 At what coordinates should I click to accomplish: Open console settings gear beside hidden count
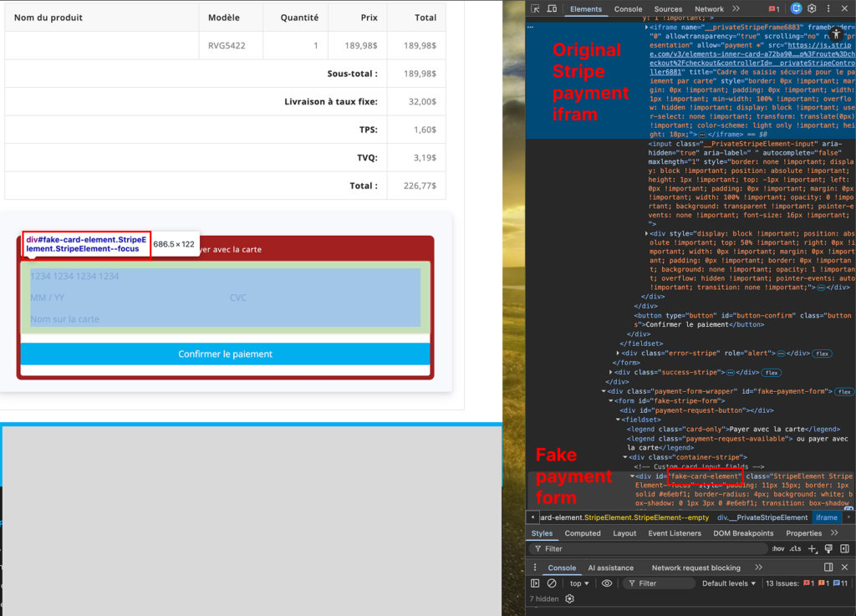(570, 599)
